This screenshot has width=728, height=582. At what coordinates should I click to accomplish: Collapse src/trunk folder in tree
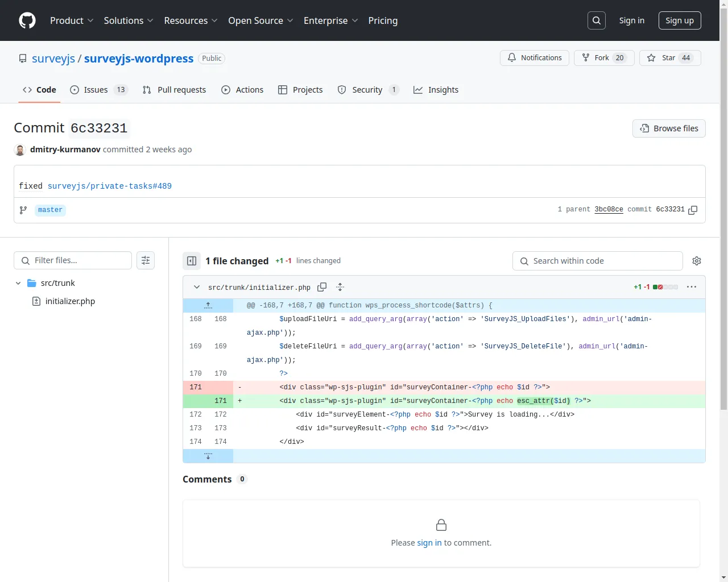click(18, 283)
